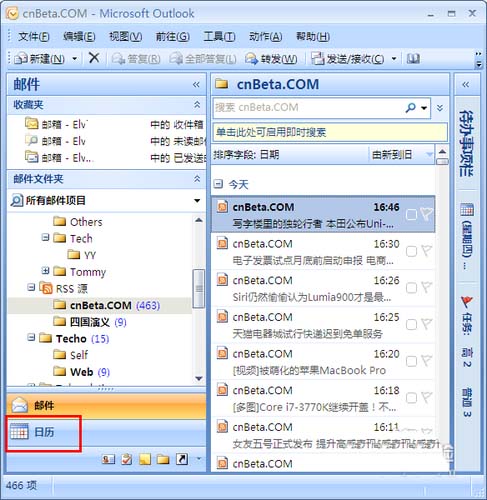Open Notes icon in navigation bar

(145, 460)
